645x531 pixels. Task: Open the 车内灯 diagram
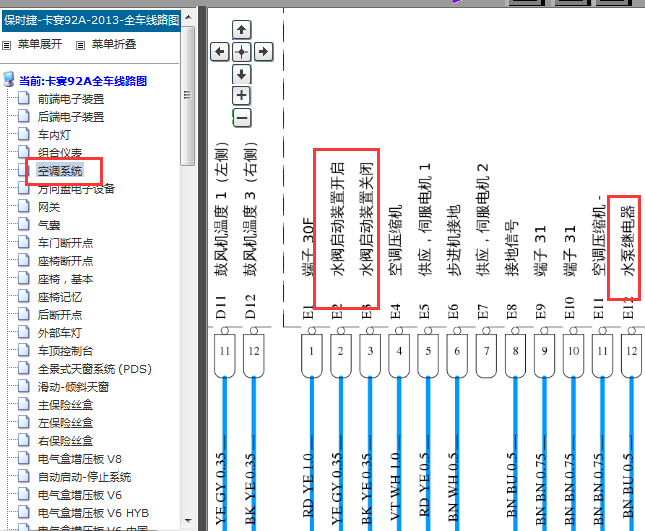(54, 135)
